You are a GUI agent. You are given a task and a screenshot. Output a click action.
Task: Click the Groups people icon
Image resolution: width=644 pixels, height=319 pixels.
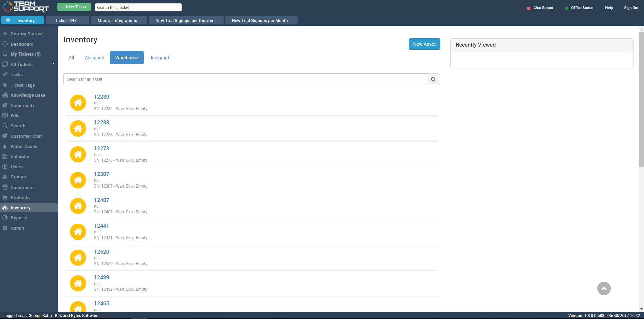tap(5, 177)
